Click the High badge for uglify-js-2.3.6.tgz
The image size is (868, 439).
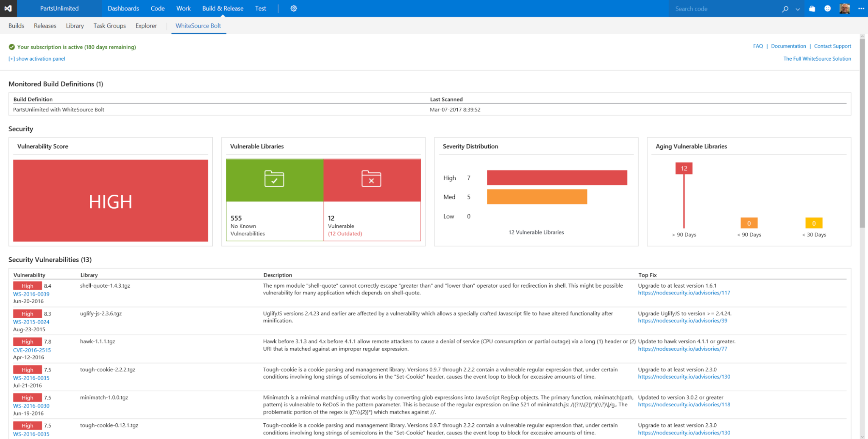point(28,314)
